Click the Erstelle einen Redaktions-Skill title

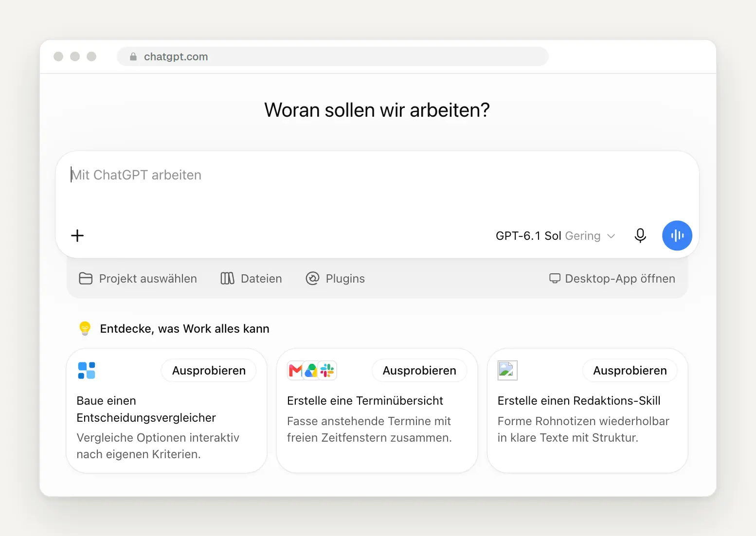click(x=579, y=401)
